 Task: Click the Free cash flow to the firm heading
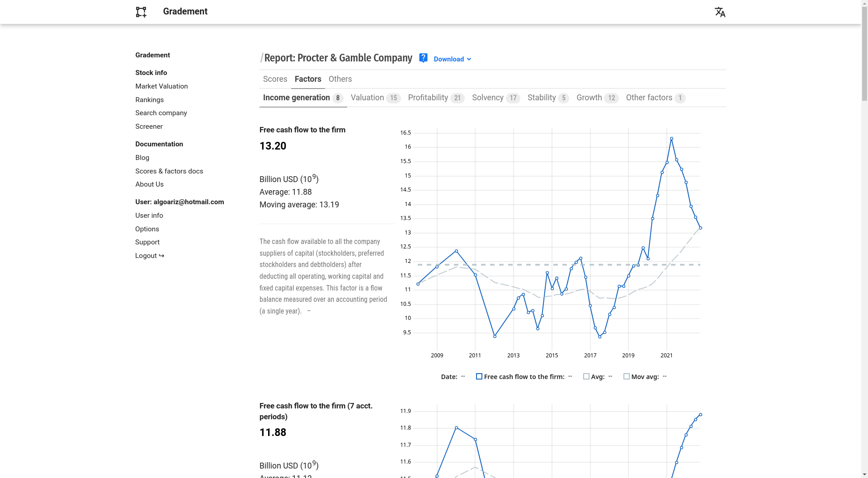click(x=302, y=130)
